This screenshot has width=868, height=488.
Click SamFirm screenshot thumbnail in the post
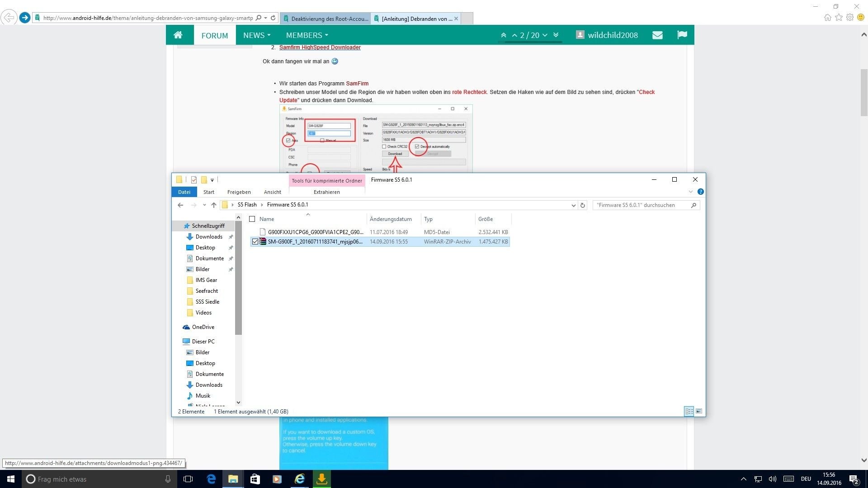coord(376,139)
